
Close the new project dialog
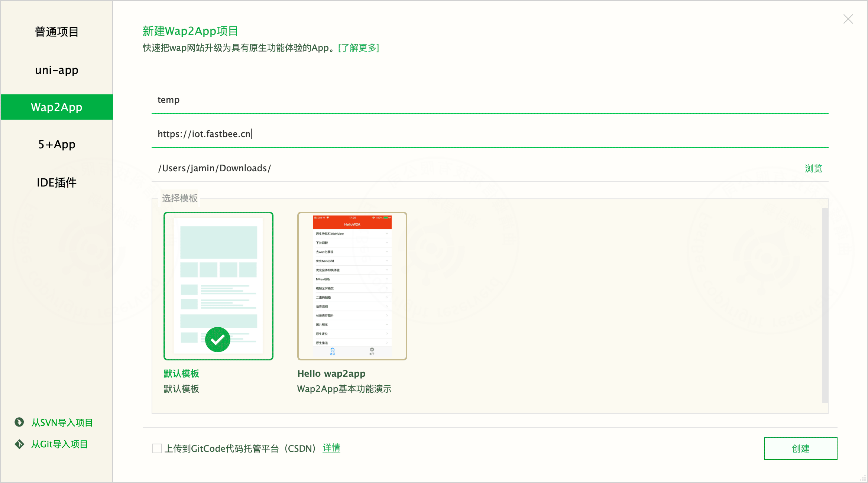[848, 19]
